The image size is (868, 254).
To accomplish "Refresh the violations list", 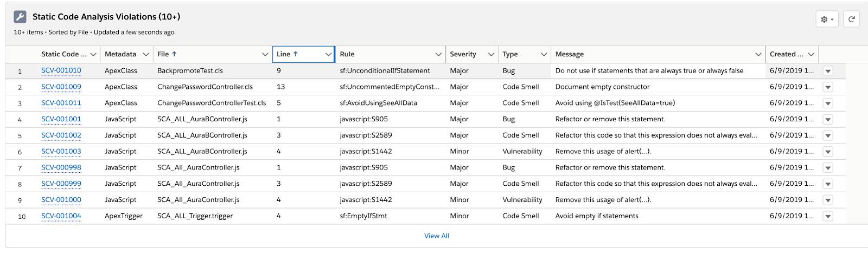I will (852, 19).
